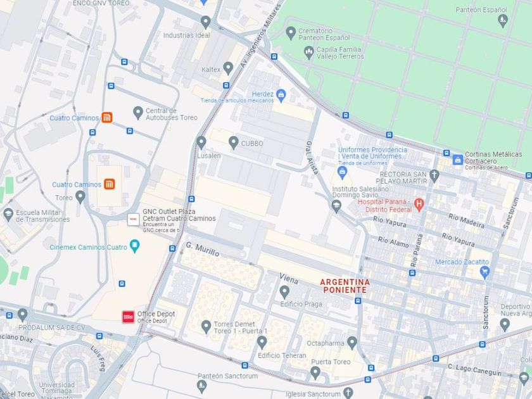Select the Uniformes Providencia shopping marker
The height and width of the screenshot is (399, 532).
pyautogui.click(x=342, y=173)
